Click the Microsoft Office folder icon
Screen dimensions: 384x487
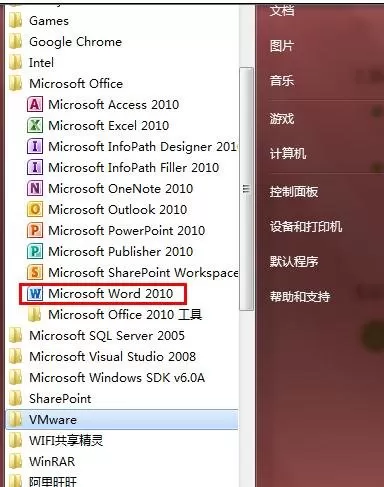(16, 84)
